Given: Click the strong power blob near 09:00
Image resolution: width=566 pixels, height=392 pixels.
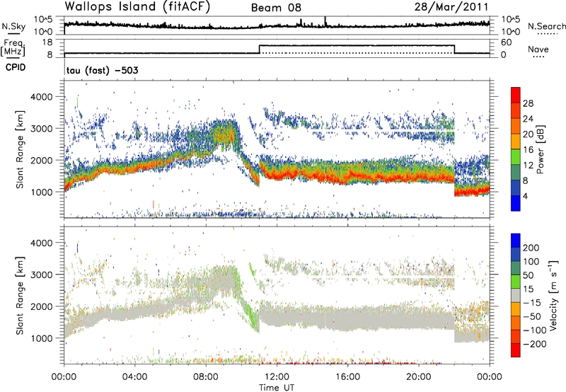Looking at the screenshot, I should coord(224,134).
